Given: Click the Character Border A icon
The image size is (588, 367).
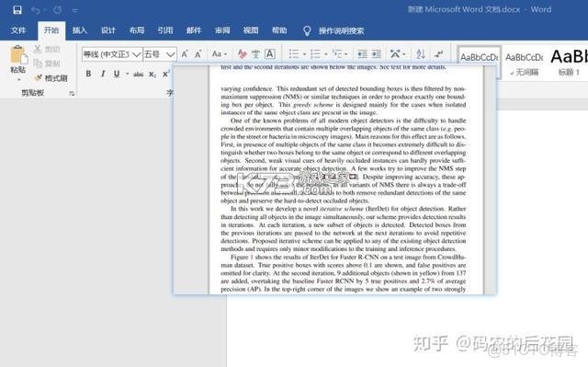Looking at the screenshot, I should pos(269,54).
